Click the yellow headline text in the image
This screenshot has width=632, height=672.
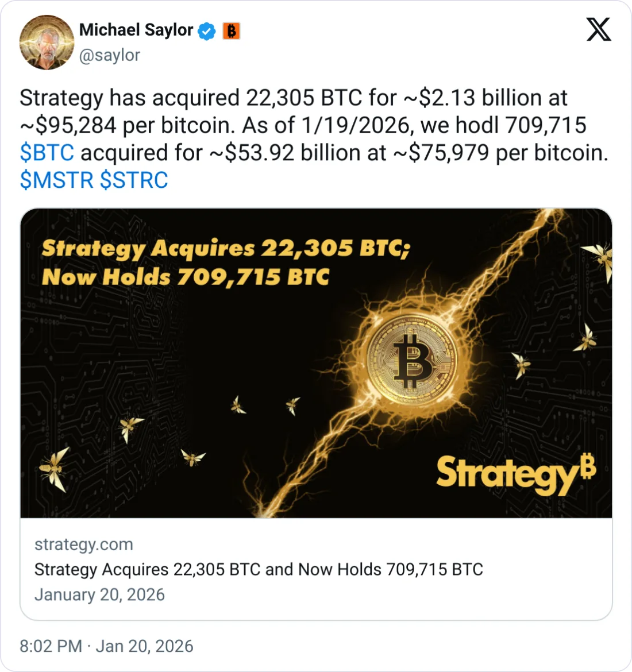pos(225,262)
